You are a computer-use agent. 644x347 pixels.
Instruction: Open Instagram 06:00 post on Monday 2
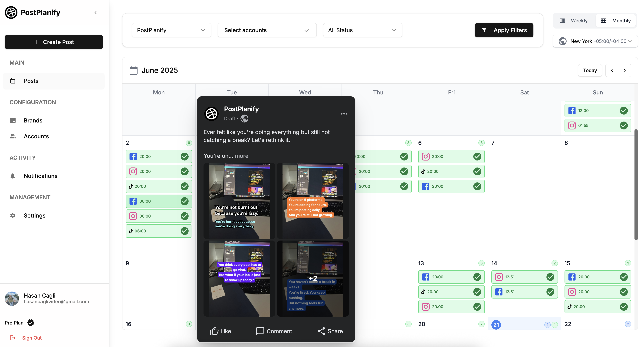coord(159,216)
